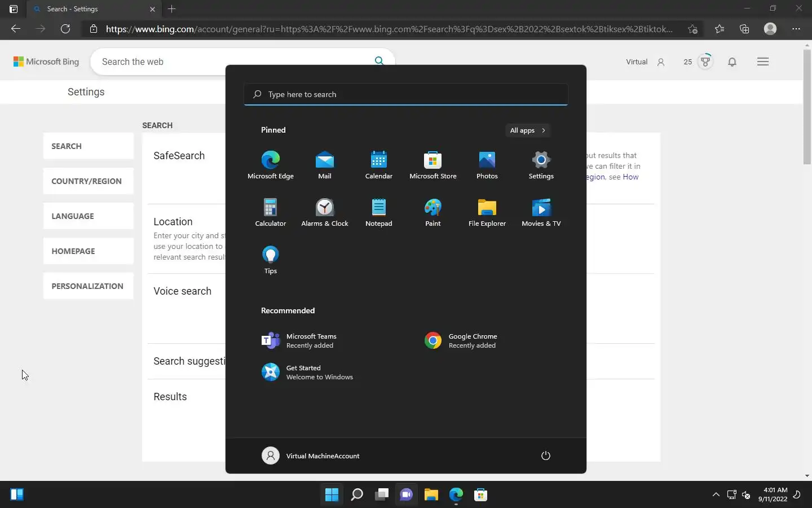The height and width of the screenshot is (508, 812).
Task: Open taskbar Search magnifier
Action: 357,495
